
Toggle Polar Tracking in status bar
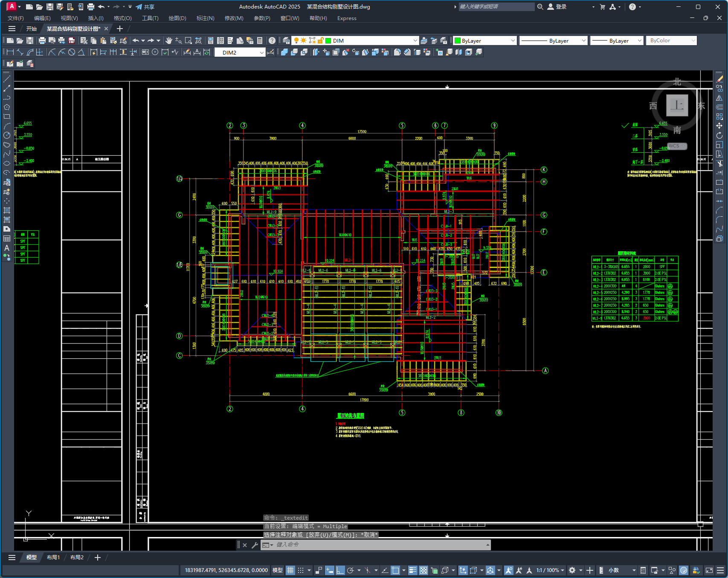pos(351,570)
